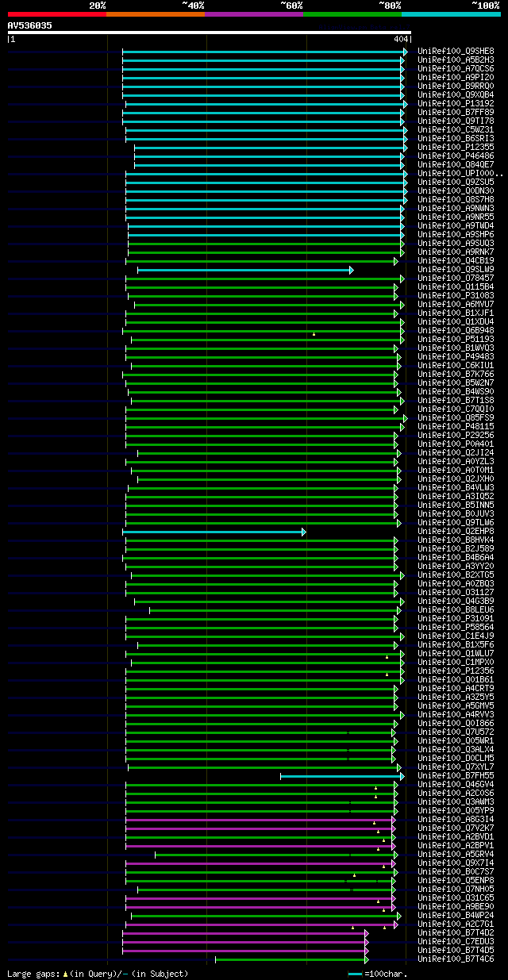This screenshot has width=508, height=980.
Task: Click the UniRef100_P58564 label
Action: (x=456, y=627)
